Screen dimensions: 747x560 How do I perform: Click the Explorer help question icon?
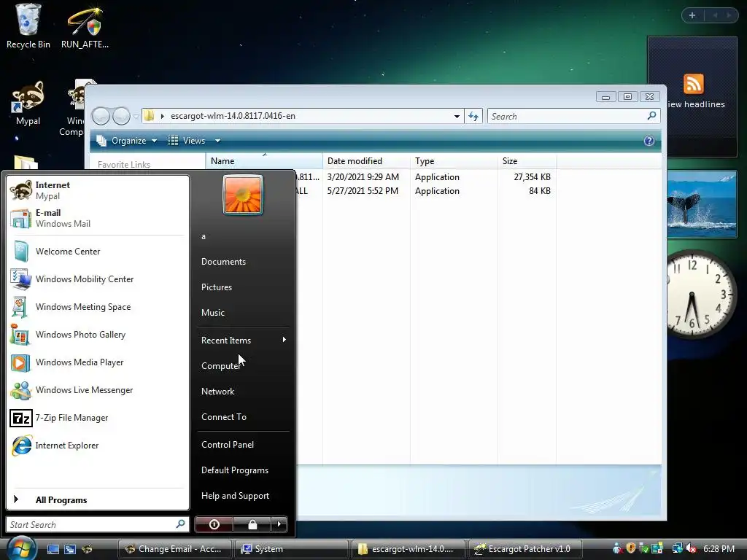(649, 141)
